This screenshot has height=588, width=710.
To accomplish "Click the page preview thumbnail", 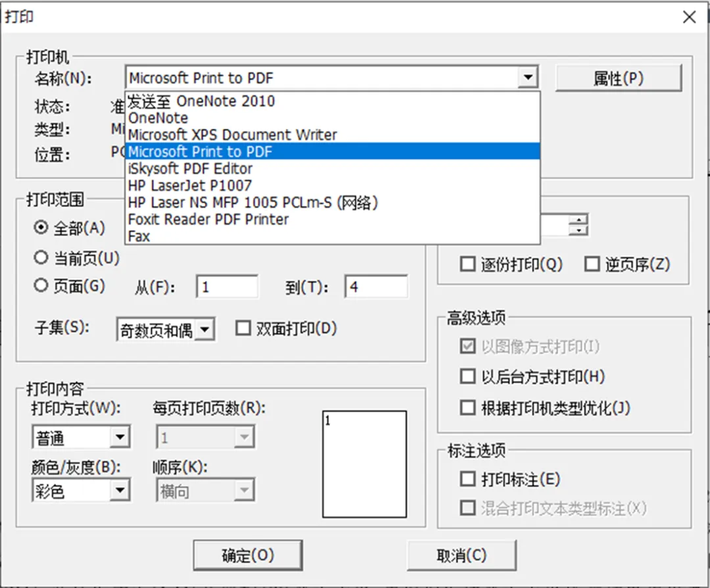I will pyautogui.click(x=364, y=464).
